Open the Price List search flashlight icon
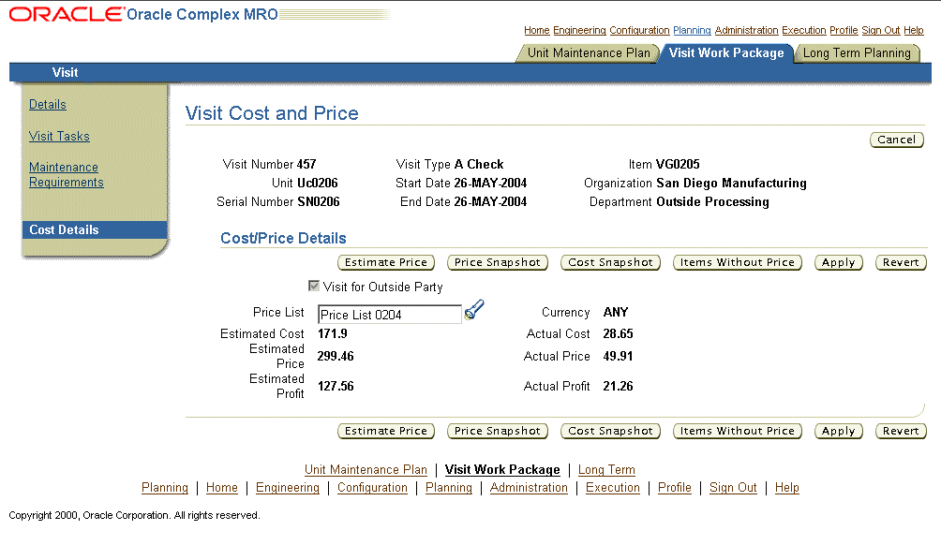941x560 pixels. pyautogui.click(x=474, y=310)
